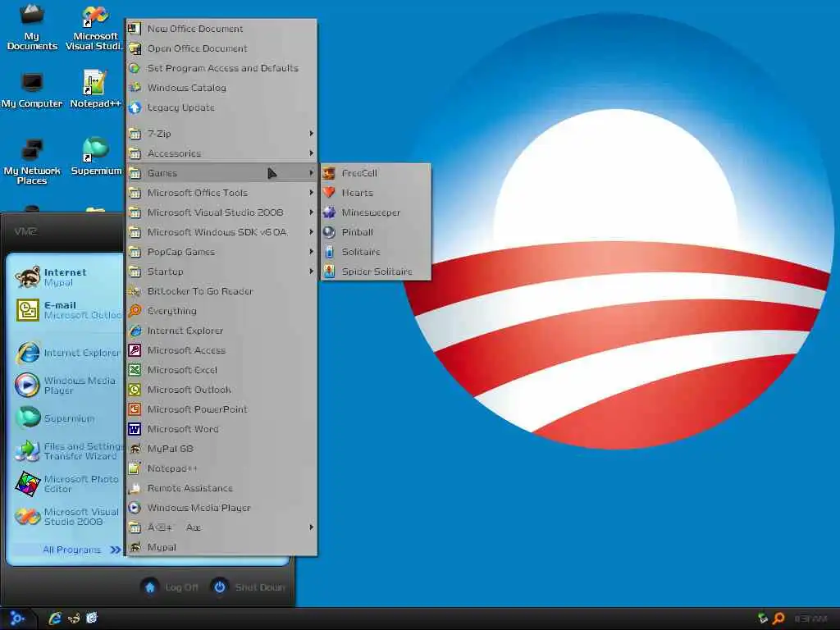840x630 pixels.
Task: Expand Microsoft Windows SDK submenu arrow
Action: tap(311, 232)
